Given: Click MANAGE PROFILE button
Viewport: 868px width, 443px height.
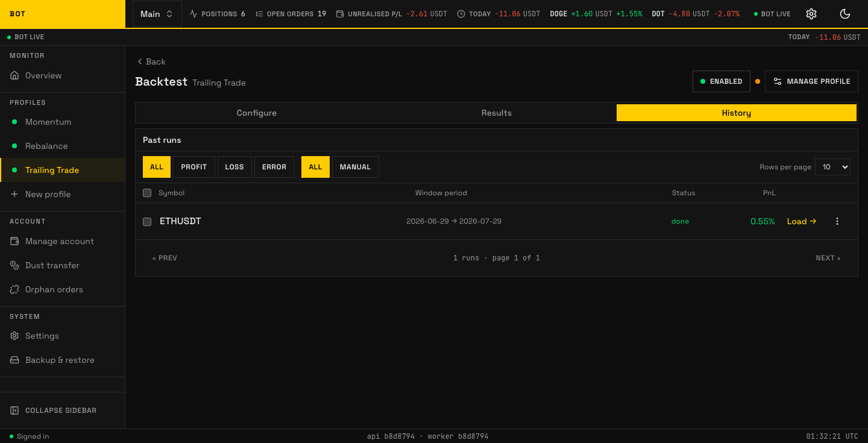Looking at the screenshot, I should pos(811,81).
